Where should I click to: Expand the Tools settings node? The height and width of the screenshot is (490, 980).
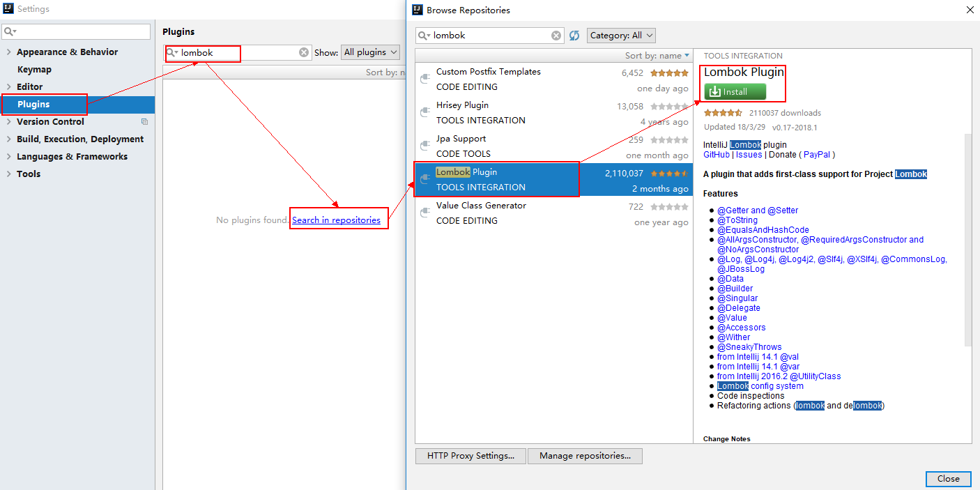[x=8, y=174]
